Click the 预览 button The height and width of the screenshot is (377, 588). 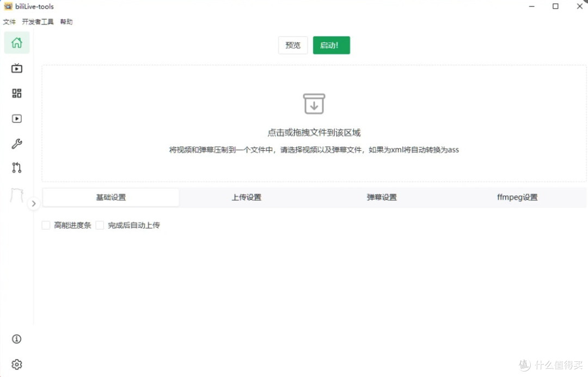[293, 45]
